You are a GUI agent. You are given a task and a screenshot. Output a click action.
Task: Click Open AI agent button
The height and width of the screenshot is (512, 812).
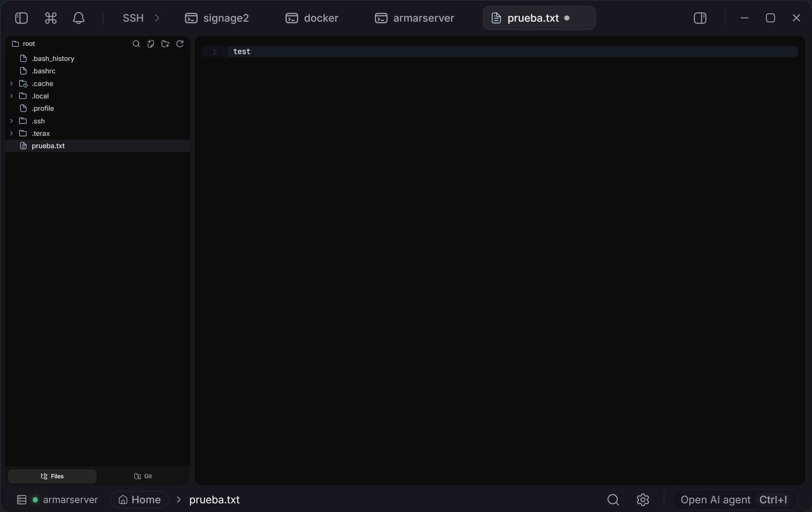click(735, 500)
